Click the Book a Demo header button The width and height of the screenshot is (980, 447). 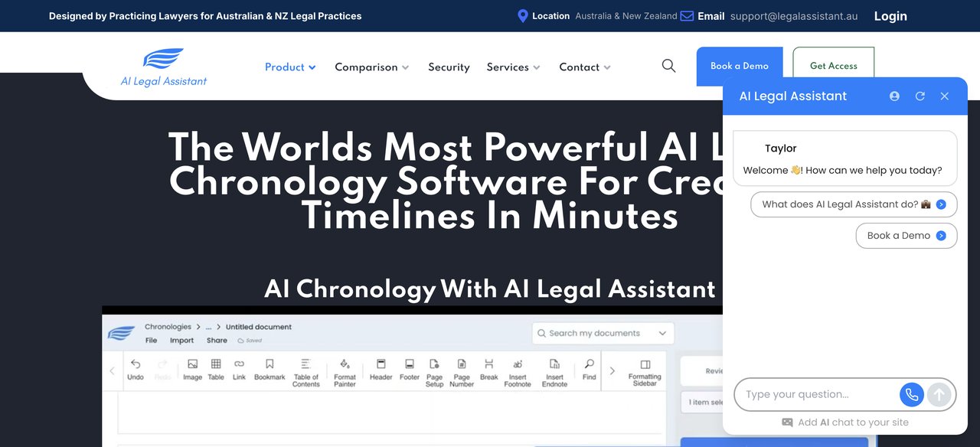[740, 66]
